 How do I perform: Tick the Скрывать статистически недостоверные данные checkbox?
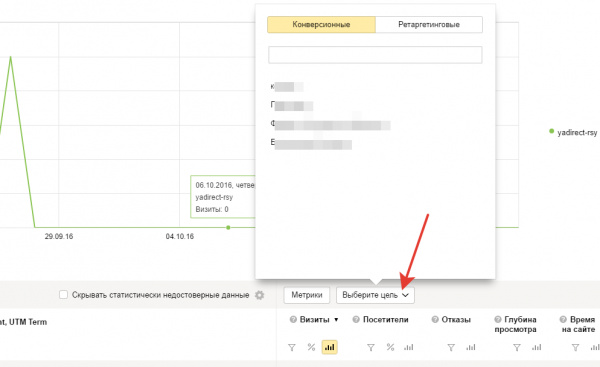tap(64, 295)
